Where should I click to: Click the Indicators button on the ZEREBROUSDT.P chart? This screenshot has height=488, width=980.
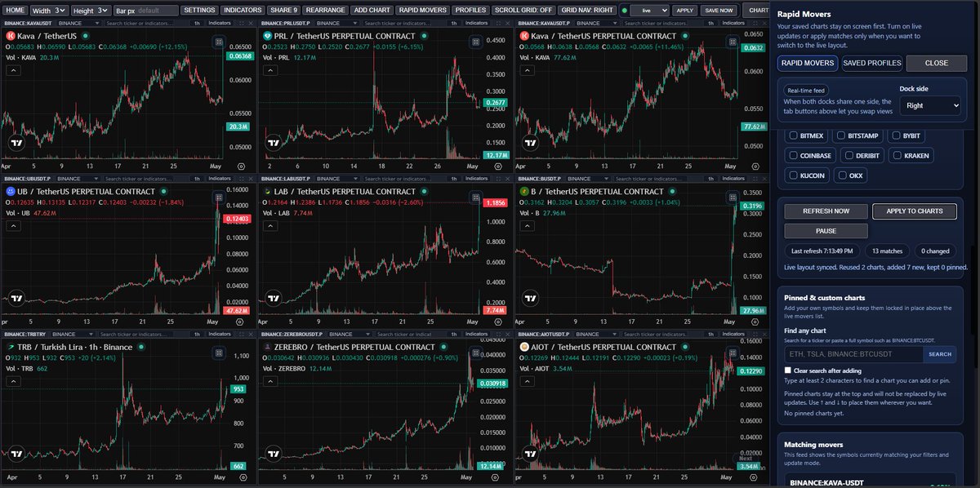coord(476,335)
